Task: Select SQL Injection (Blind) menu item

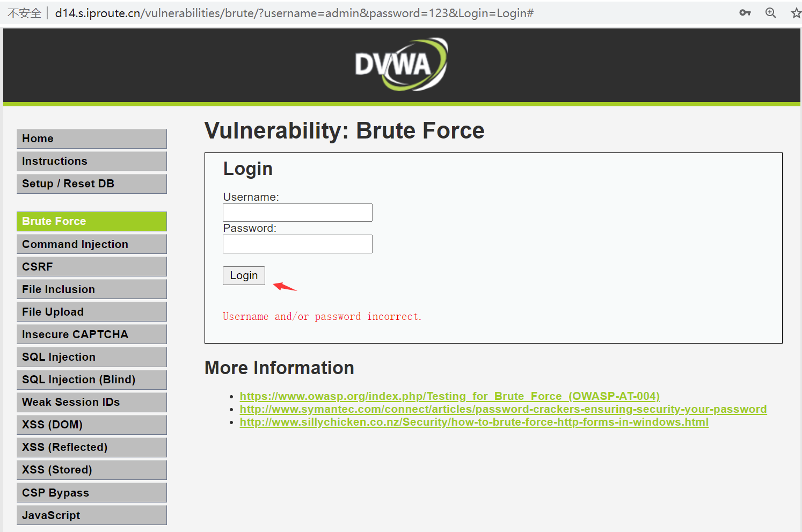Action: (92, 380)
